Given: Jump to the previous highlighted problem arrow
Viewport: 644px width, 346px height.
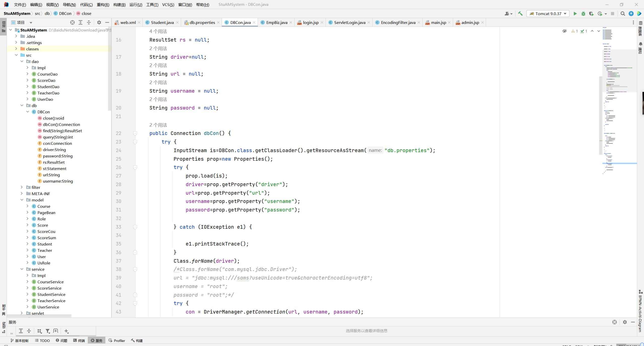Looking at the screenshot, I should pos(592,31).
